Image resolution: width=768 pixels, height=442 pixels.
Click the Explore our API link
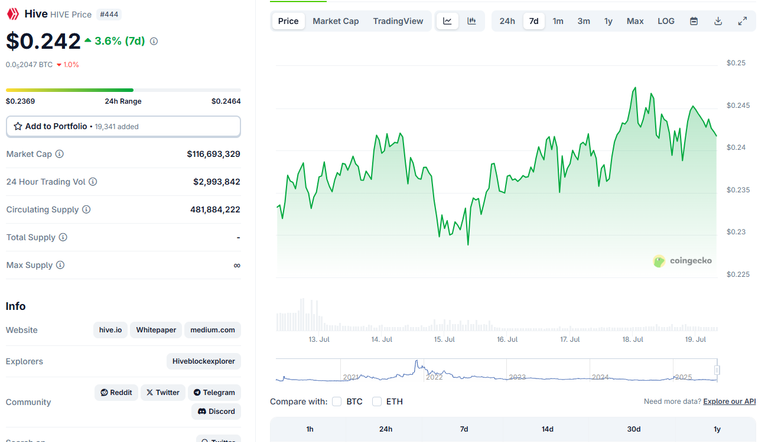tap(729, 401)
